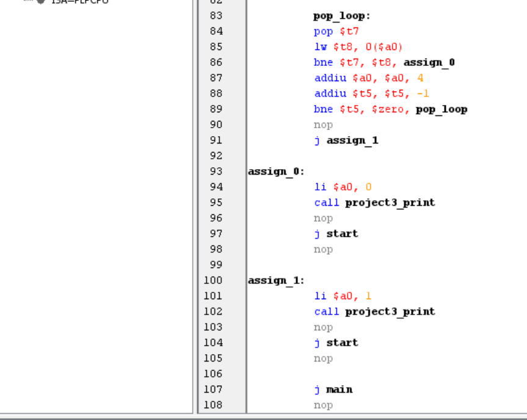
Task: Select the assign_0 label line
Action: 275,171
